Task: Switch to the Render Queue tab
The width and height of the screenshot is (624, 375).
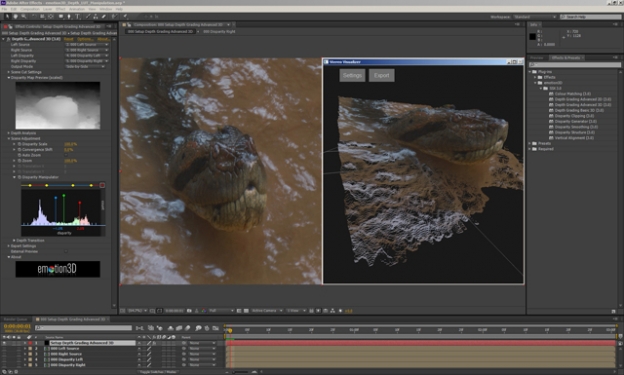Action: click(x=16, y=319)
